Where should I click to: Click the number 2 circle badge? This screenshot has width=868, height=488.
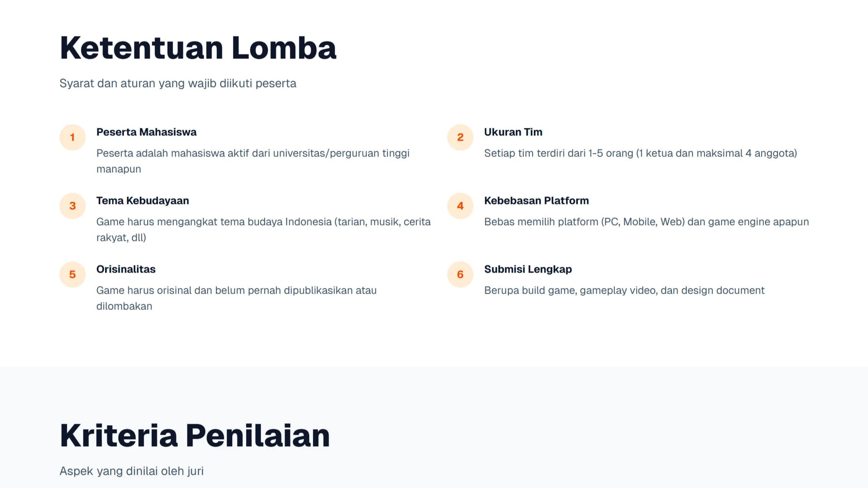point(460,138)
